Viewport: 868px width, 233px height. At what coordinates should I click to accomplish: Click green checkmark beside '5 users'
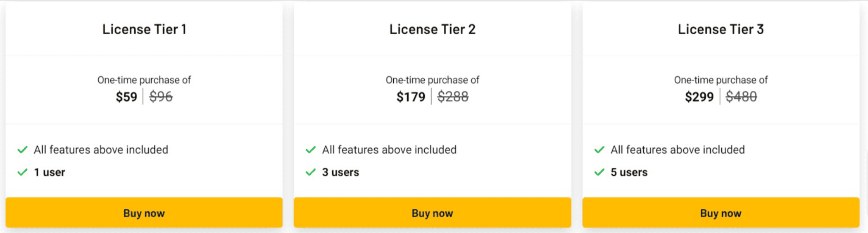(599, 172)
